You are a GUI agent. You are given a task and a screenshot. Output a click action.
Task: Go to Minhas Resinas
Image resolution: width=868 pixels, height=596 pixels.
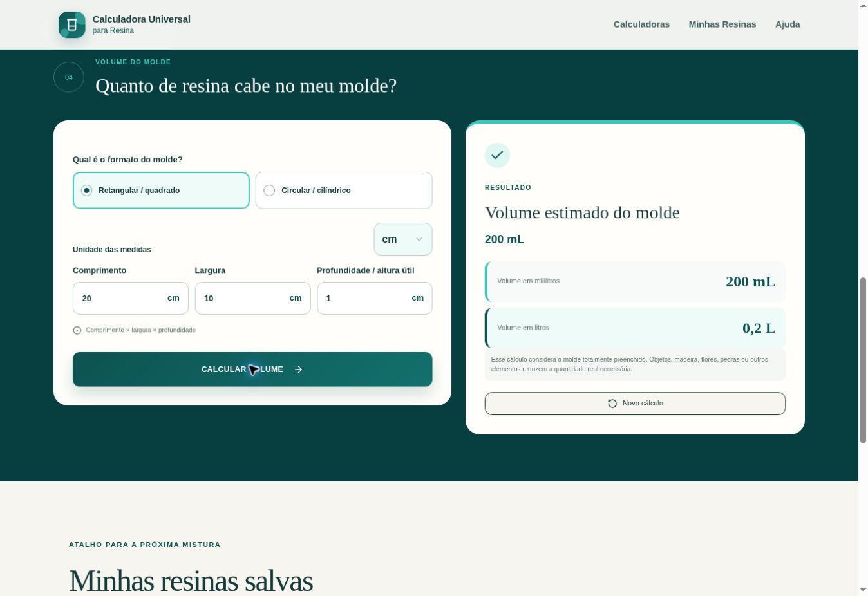click(x=722, y=24)
